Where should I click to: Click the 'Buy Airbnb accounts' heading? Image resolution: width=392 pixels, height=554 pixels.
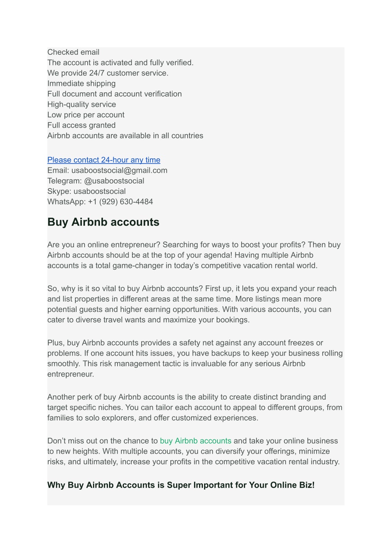click(x=103, y=222)
